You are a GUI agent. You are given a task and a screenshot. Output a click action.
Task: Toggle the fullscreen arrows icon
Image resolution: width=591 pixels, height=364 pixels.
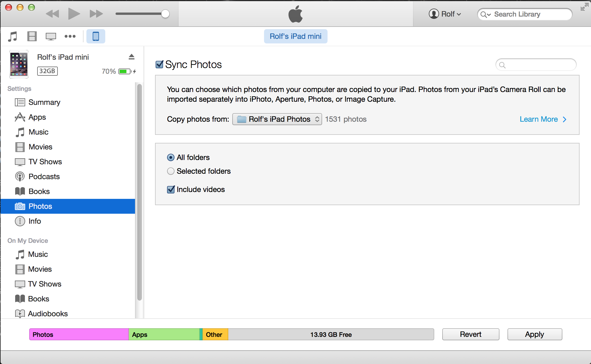point(584,7)
